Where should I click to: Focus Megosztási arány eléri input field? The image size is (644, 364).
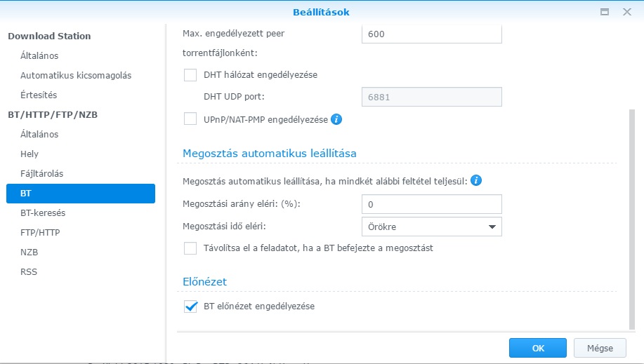(432, 204)
